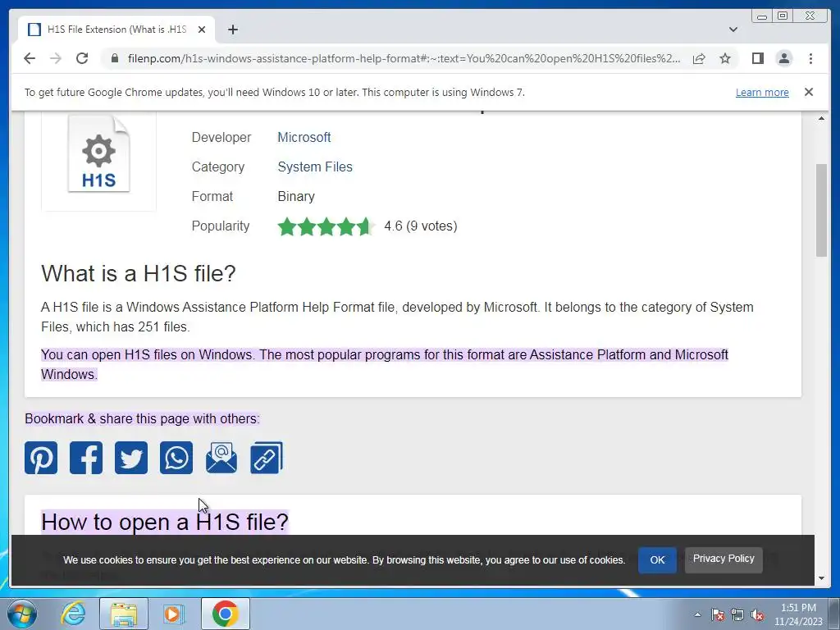Click the H1S file type icon image
Image resolution: width=840 pixels, height=630 pixels.
[x=98, y=154]
